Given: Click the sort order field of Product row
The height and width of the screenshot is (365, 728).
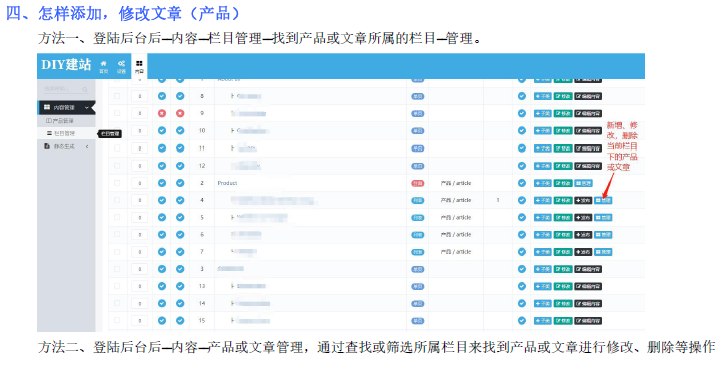Looking at the screenshot, I should (139, 183).
